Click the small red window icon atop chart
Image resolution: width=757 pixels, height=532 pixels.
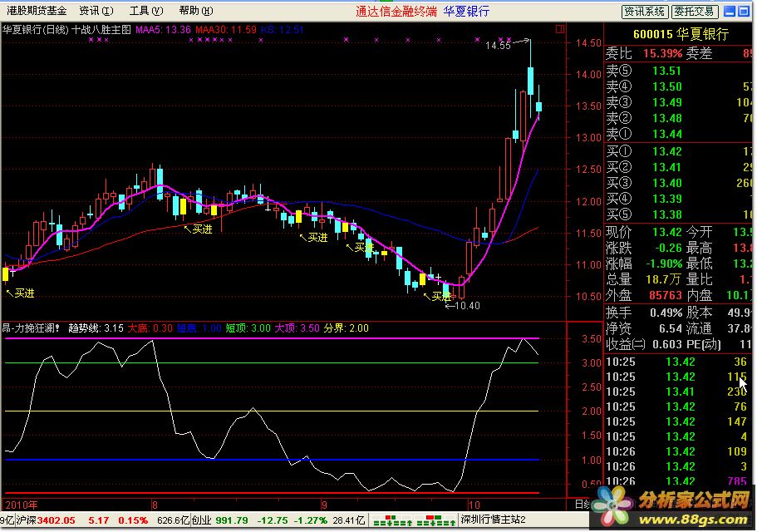tap(560, 29)
